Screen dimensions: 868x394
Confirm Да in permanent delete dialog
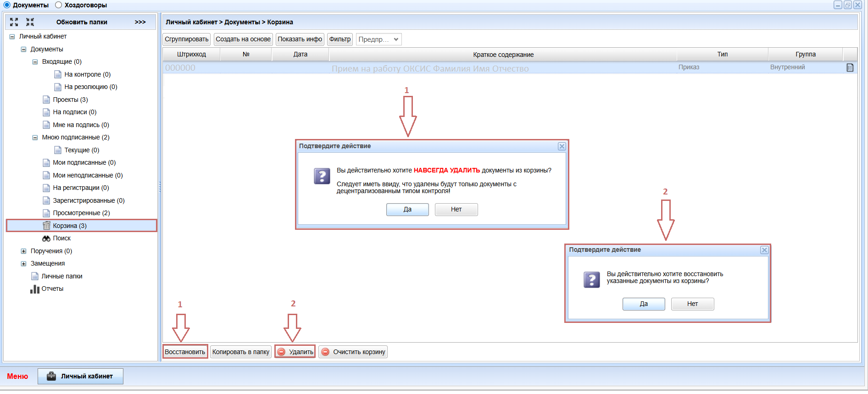[x=407, y=210]
